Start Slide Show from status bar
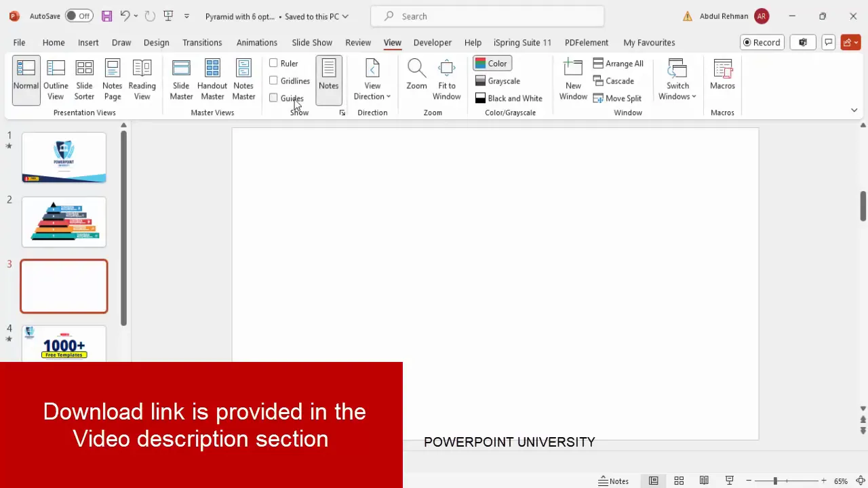This screenshot has width=868, height=488. click(730, 481)
